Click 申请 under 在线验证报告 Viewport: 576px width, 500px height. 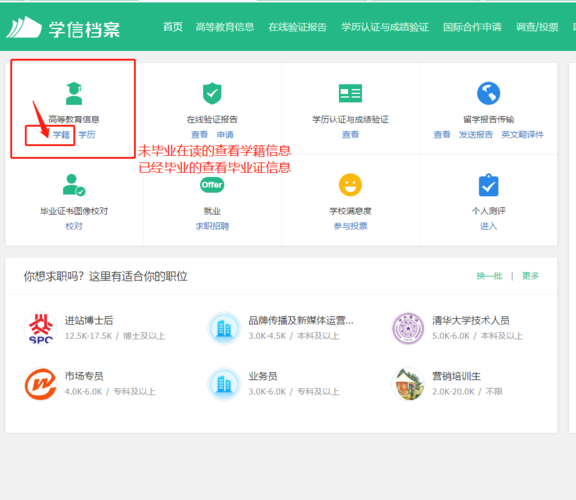[225, 134]
